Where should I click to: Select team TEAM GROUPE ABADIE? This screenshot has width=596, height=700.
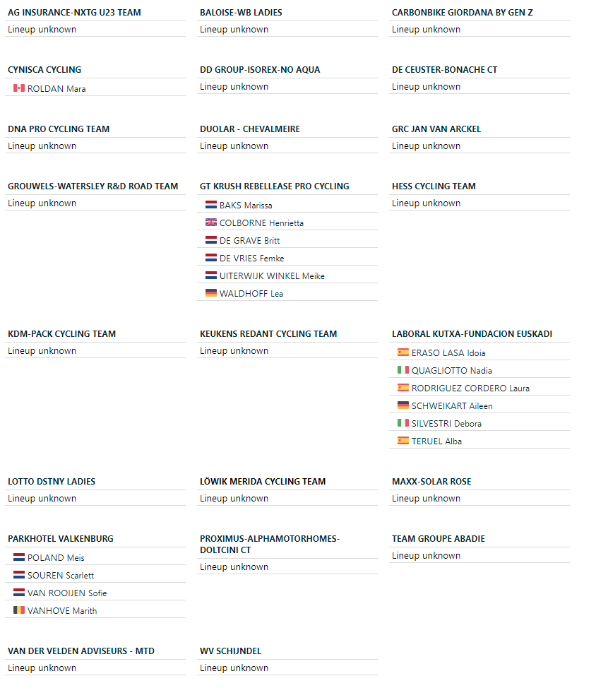(439, 539)
